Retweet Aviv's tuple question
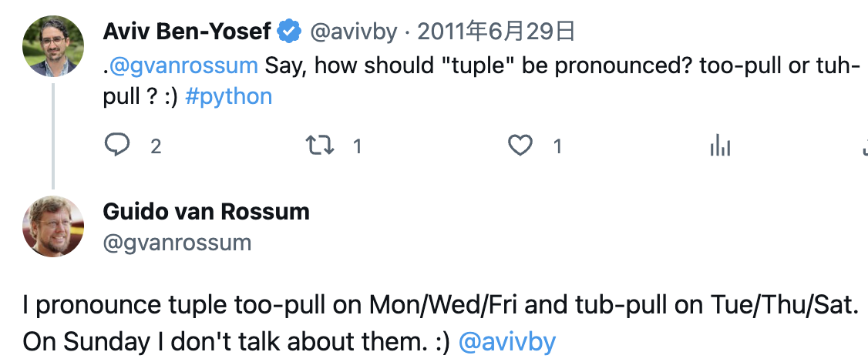This screenshot has width=868, height=362. pos(319,145)
